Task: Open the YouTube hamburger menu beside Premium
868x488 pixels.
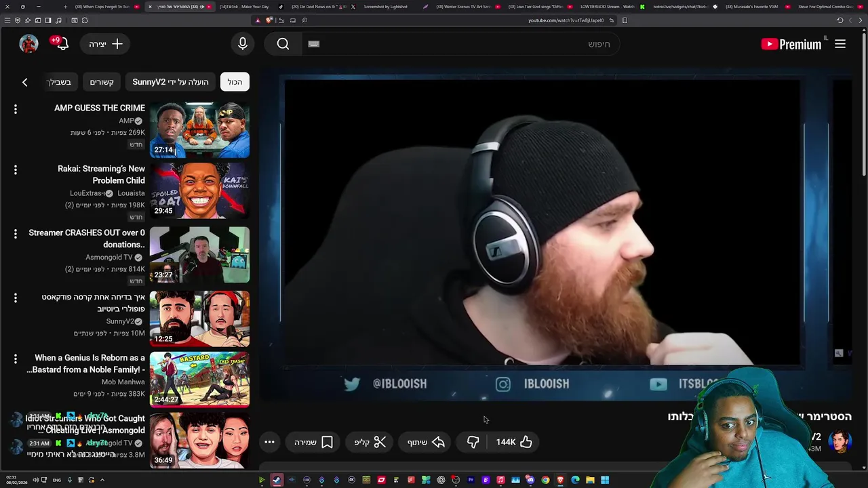Action: pos(840,44)
